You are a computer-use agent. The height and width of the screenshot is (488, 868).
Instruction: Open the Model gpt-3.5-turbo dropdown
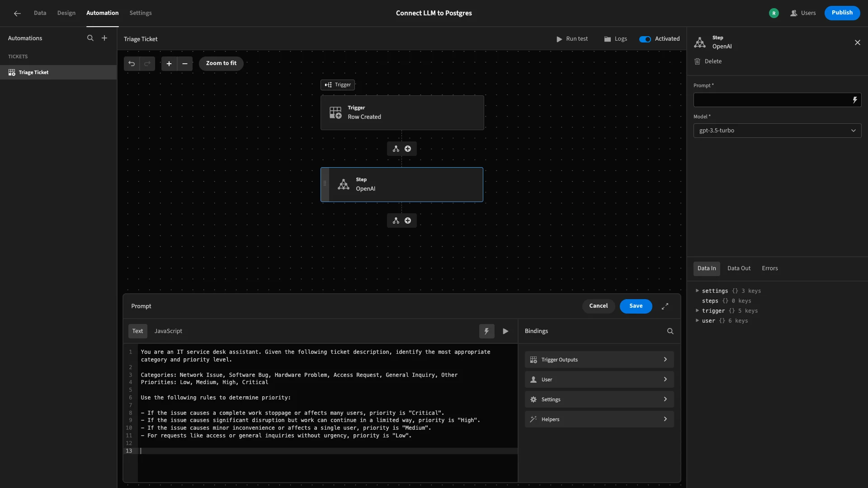tap(778, 131)
